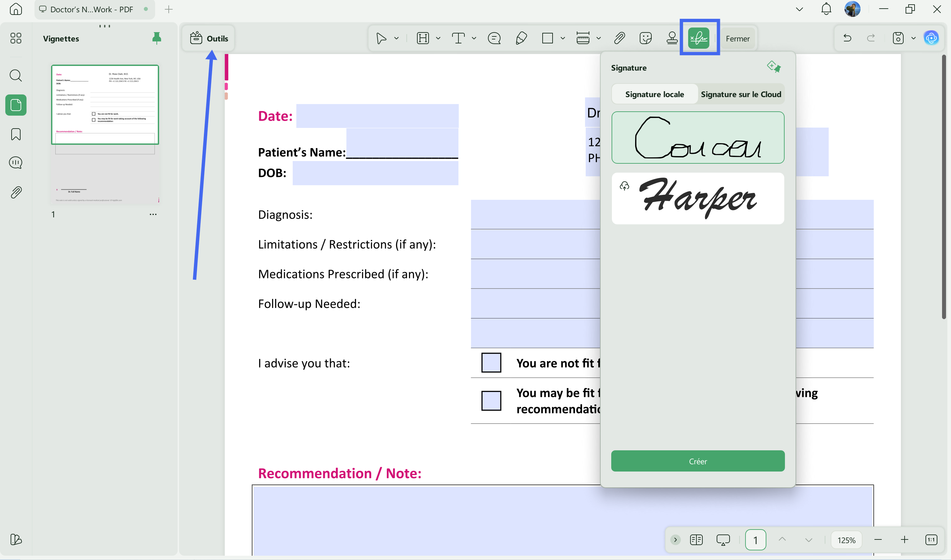The image size is (951, 560).
Task: Switch to Signature locale tab
Action: pos(654,94)
